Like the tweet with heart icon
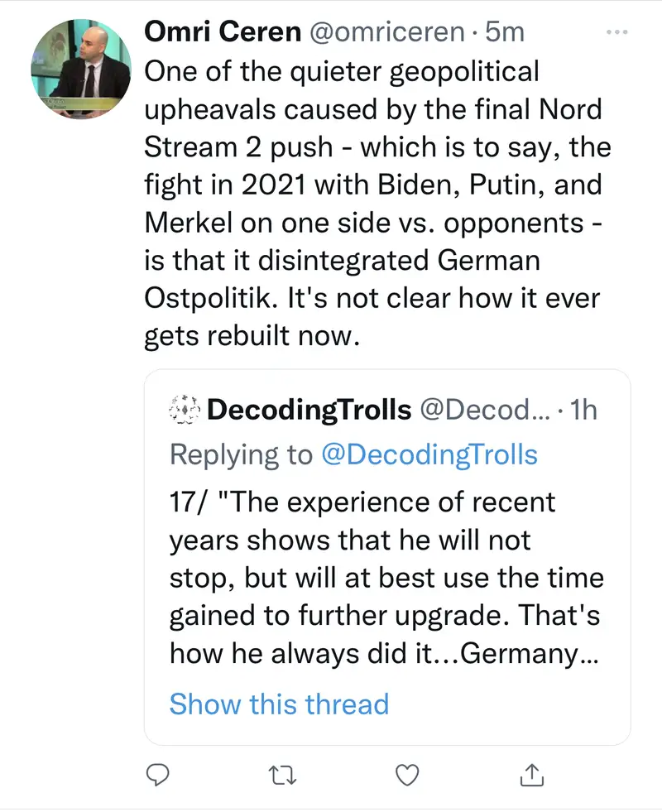 (406, 774)
